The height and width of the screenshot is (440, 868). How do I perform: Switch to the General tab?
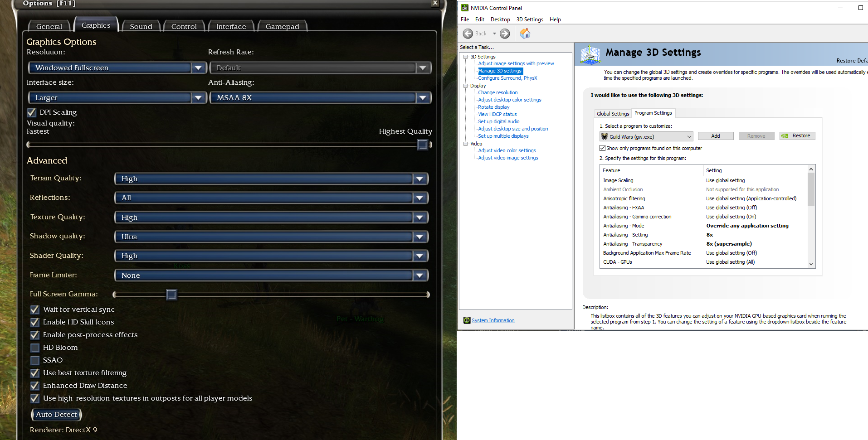(49, 26)
